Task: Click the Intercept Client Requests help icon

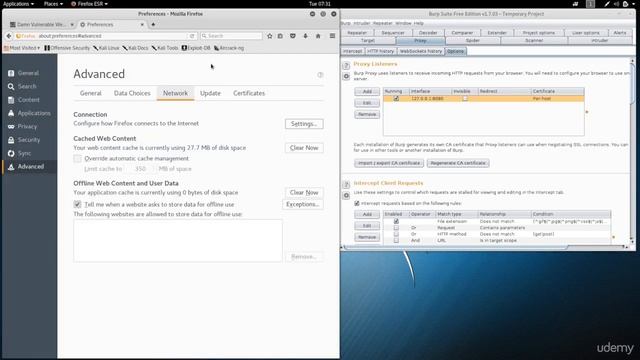Action: coord(346,184)
